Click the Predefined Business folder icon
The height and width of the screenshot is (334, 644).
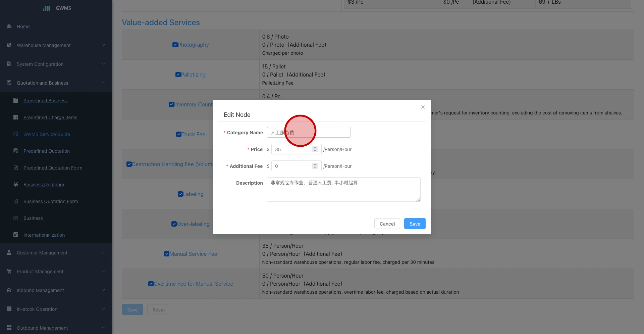[16, 100]
